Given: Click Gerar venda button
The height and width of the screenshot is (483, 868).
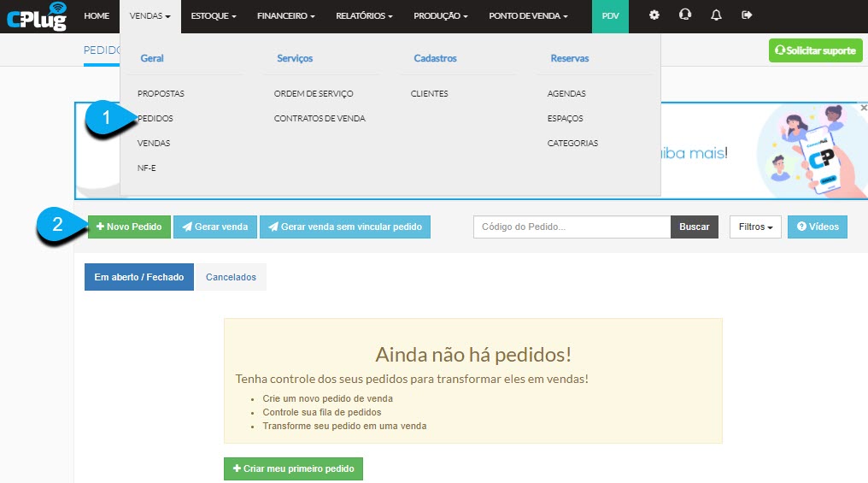Looking at the screenshot, I should [x=214, y=227].
